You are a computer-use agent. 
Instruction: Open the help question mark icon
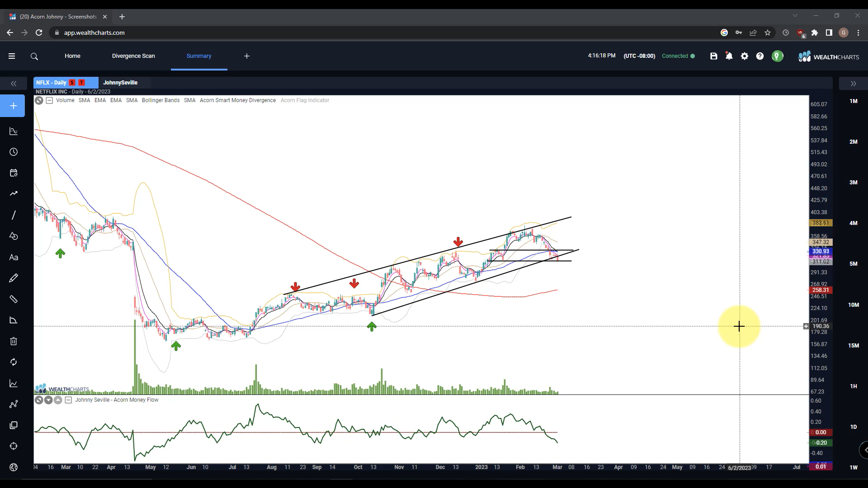pyautogui.click(x=760, y=56)
